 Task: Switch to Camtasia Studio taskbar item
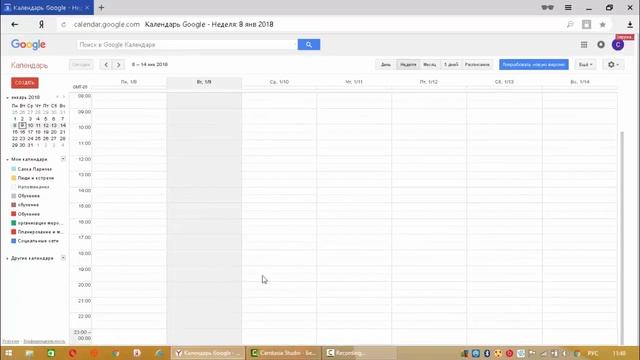[284, 353]
